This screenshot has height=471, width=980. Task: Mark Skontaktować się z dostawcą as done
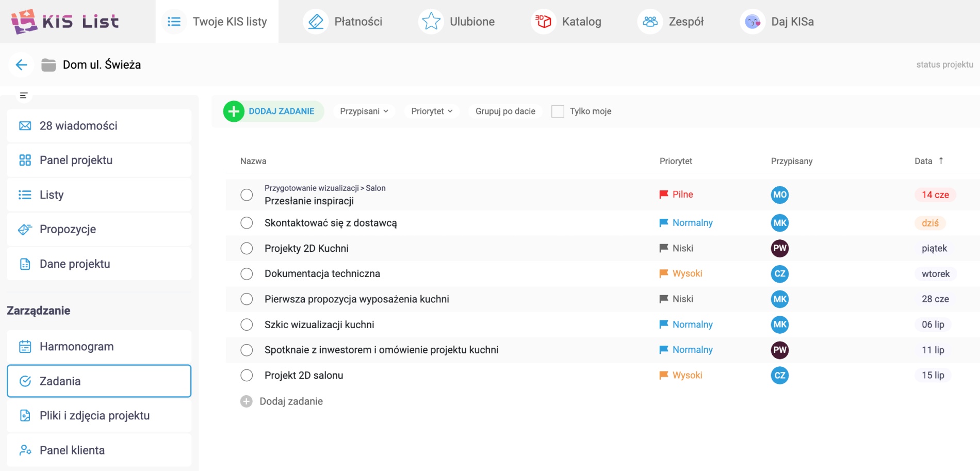click(247, 223)
